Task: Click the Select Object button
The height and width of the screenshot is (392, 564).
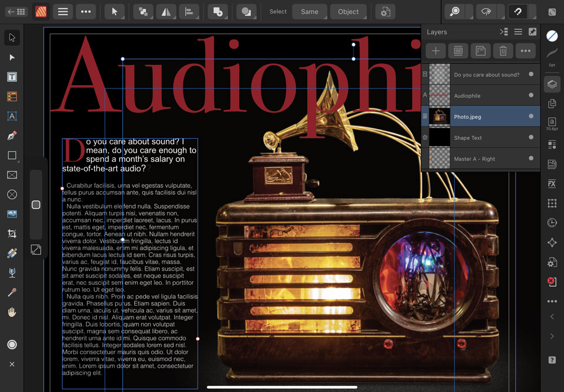Action: tap(348, 12)
